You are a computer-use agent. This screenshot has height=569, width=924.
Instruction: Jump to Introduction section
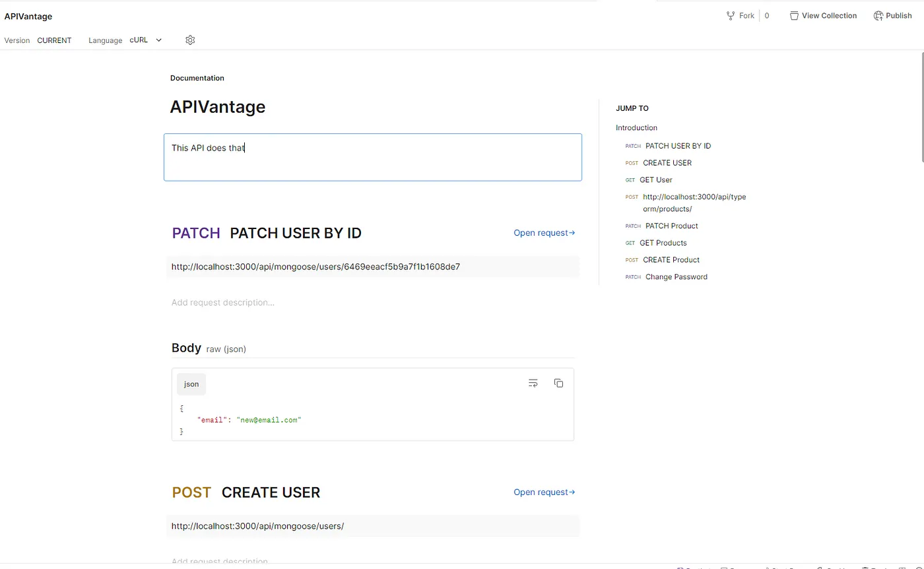coord(636,128)
